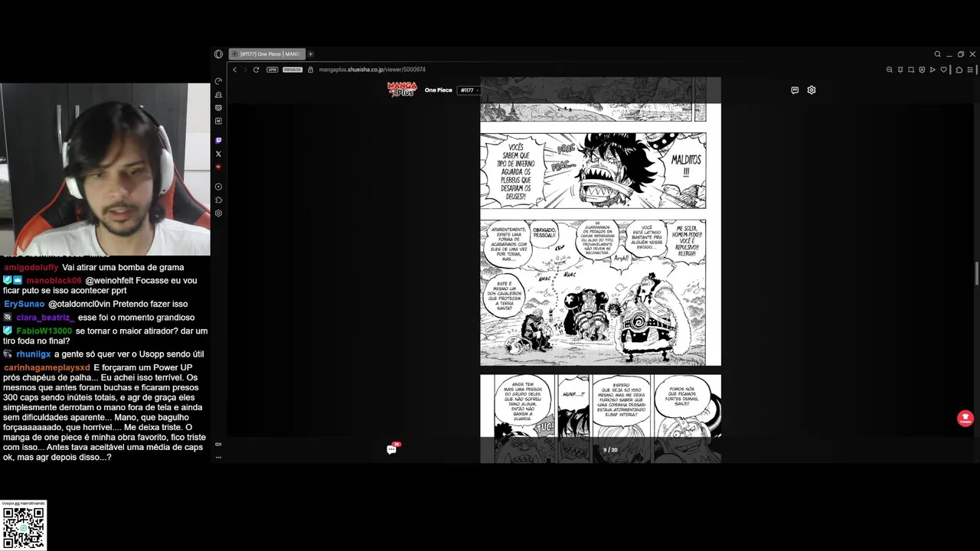Click the send flow arrow icon
Viewport: 980px width, 551px height.
(x=933, y=70)
